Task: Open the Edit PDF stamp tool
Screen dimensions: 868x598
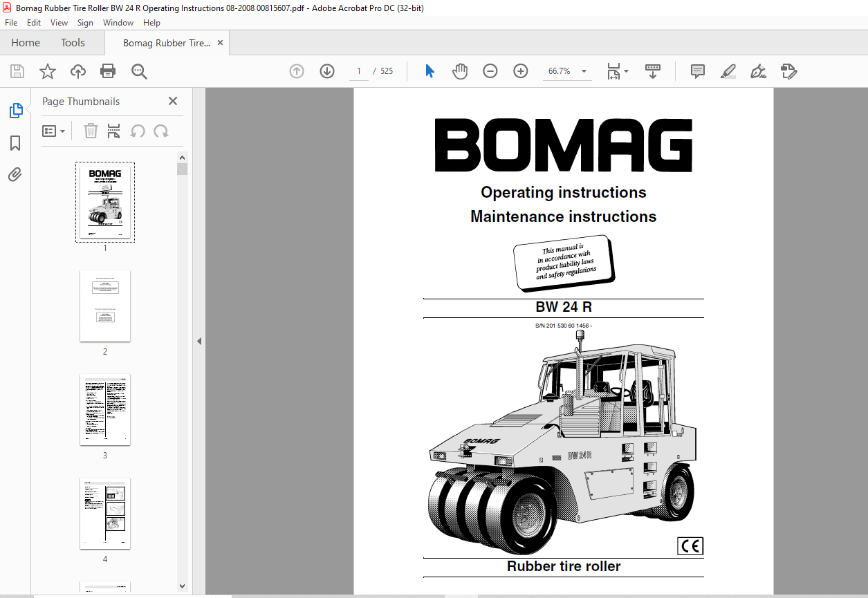Action: click(x=789, y=71)
